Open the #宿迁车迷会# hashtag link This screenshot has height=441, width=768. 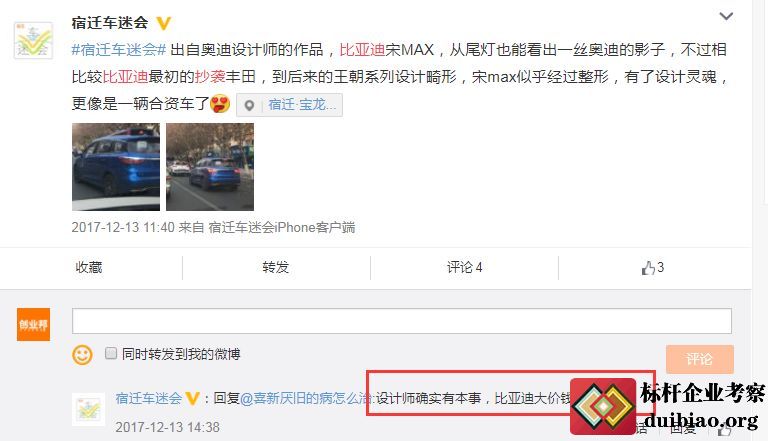119,49
